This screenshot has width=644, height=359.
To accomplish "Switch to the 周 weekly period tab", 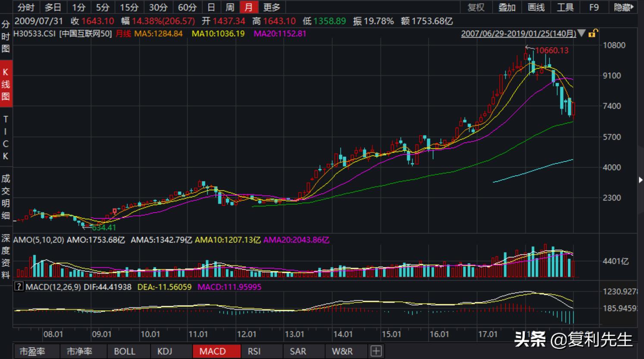I will [x=230, y=7].
